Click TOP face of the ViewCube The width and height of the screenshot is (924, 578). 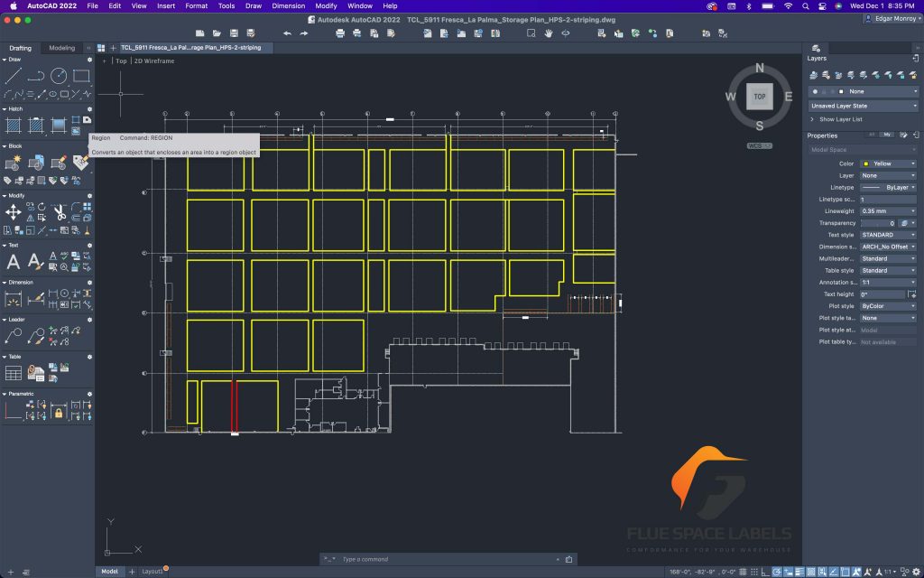(760, 96)
